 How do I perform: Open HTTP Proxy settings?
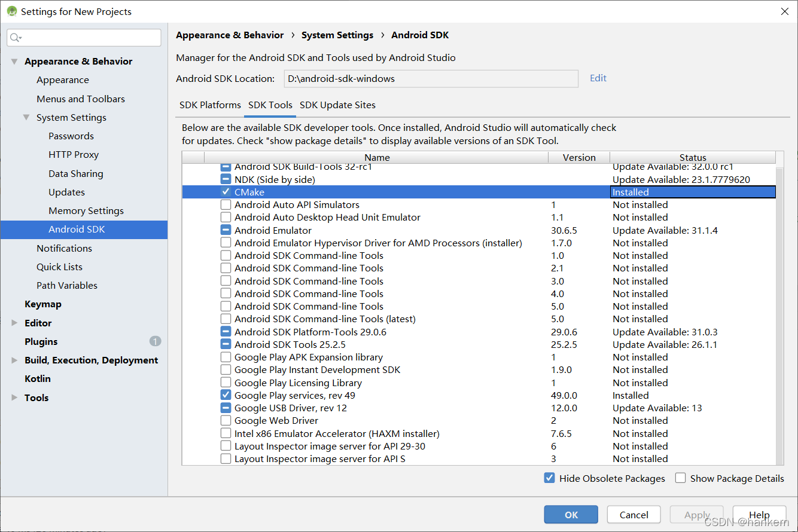coord(74,154)
